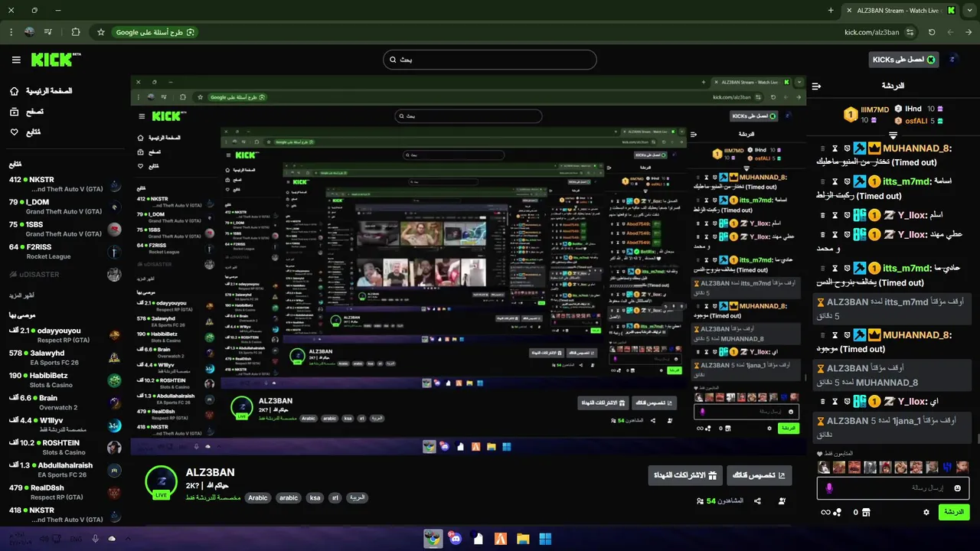980x551 pixels.
Task: Click the KICK logo
Action: 55,60
